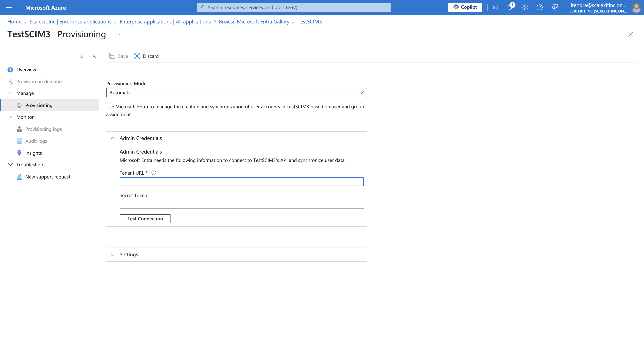Image resolution: width=644 pixels, height=357 pixels.
Task: Click the Overview info icon
Action: 10,69
